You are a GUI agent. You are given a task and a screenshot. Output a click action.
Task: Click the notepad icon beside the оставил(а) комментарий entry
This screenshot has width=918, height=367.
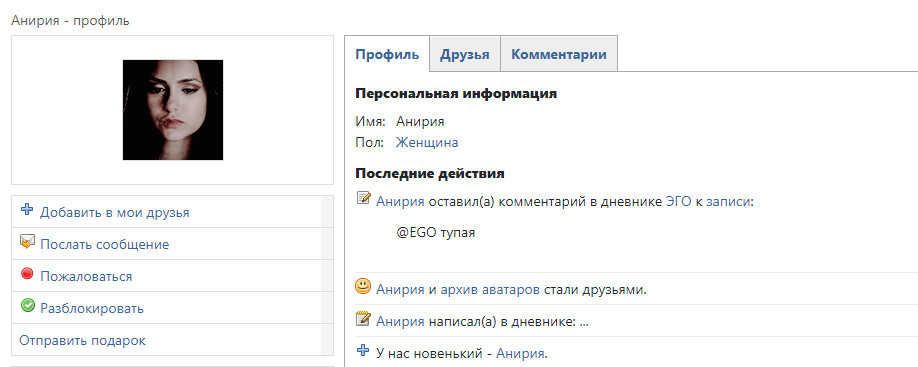(x=364, y=198)
